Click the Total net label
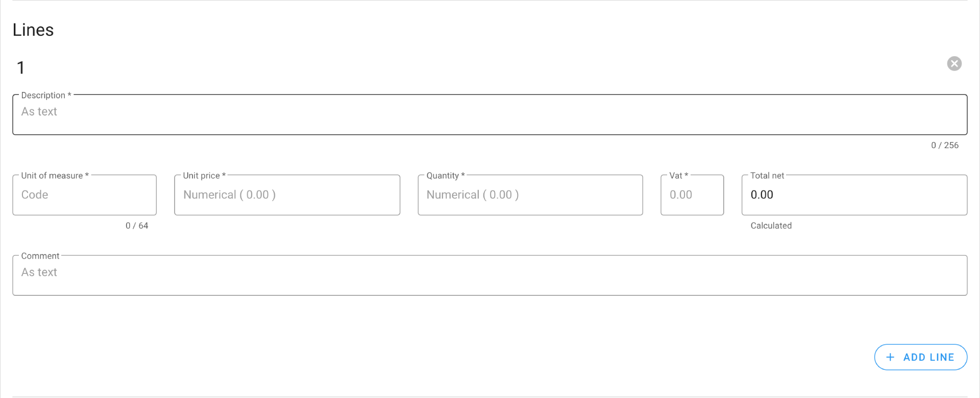The image size is (980, 398). (x=767, y=176)
